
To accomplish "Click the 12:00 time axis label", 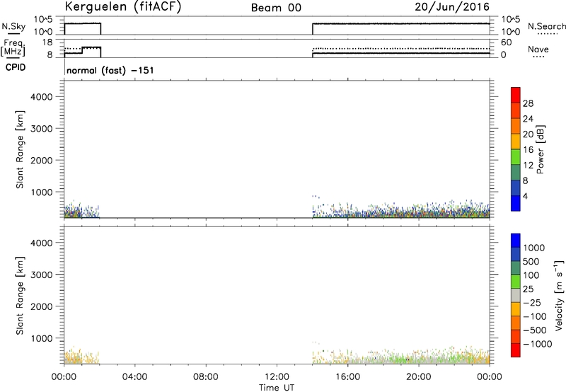I will (x=277, y=377).
